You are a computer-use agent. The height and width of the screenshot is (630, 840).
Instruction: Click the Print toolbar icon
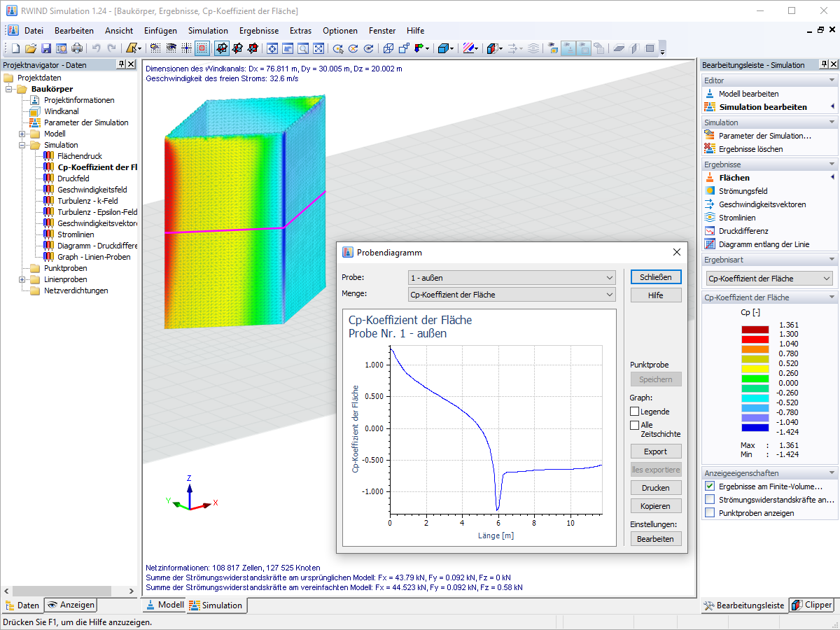pyautogui.click(x=77, y=48)
